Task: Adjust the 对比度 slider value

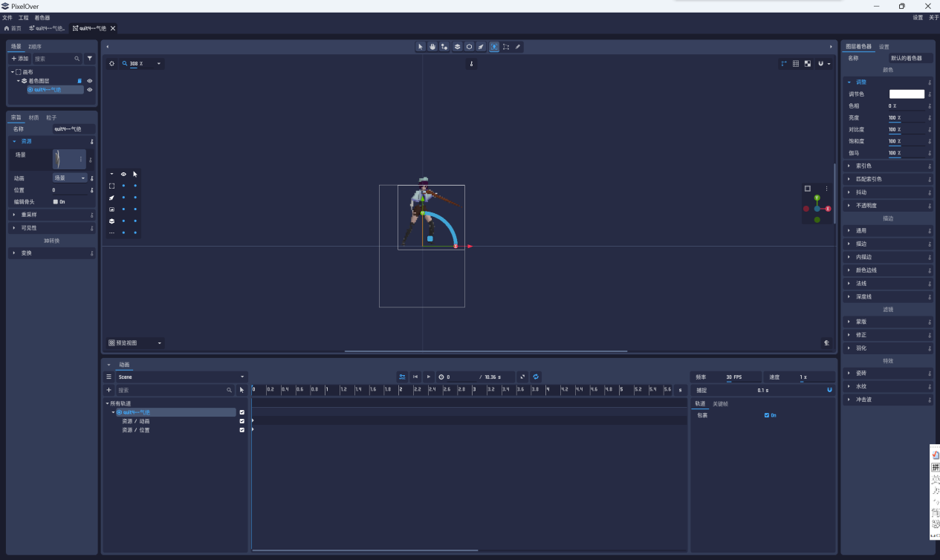Action: [907, 130]
